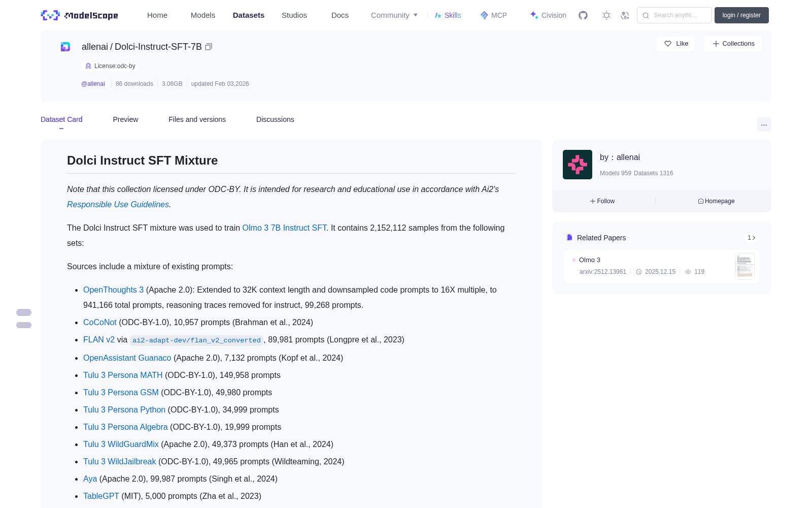
Task: Open the @allenai author link
Action: coord(93,84)
